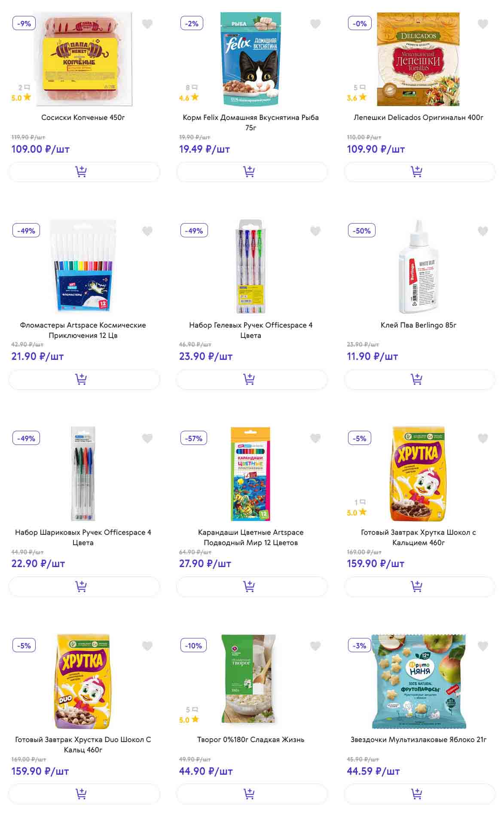Open Творог 0%180г Сладкая Жизнь link
The width and height of the screenshot is (504, 819).
click(250, 739)
